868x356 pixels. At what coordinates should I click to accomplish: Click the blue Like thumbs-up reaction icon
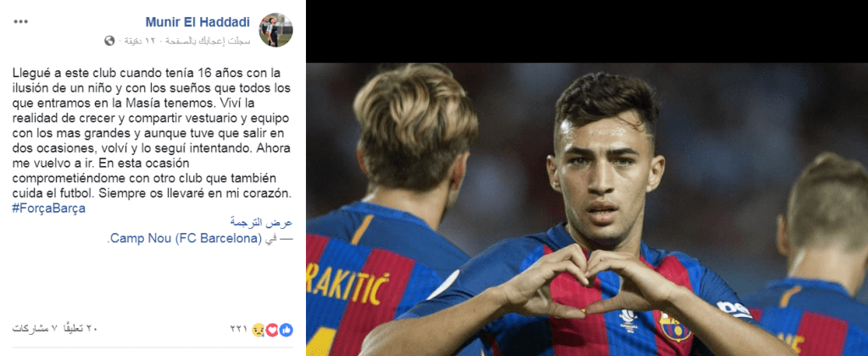click(287, 330)
